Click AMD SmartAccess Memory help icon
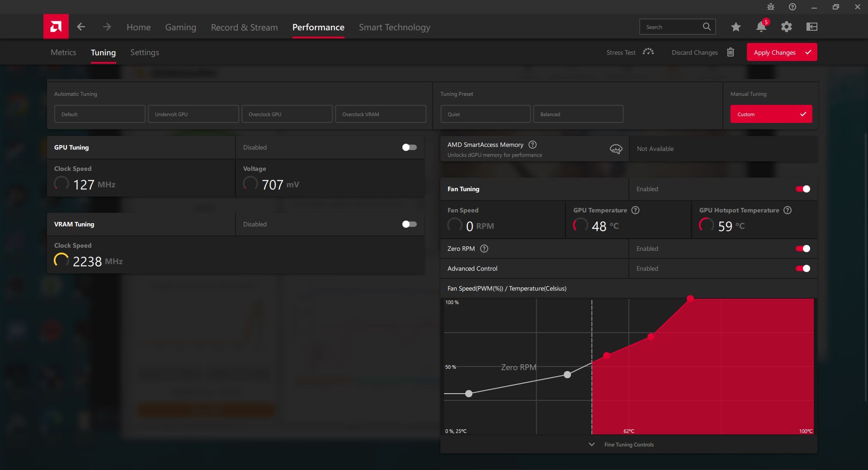868x470 pixels. coord(533,145)
